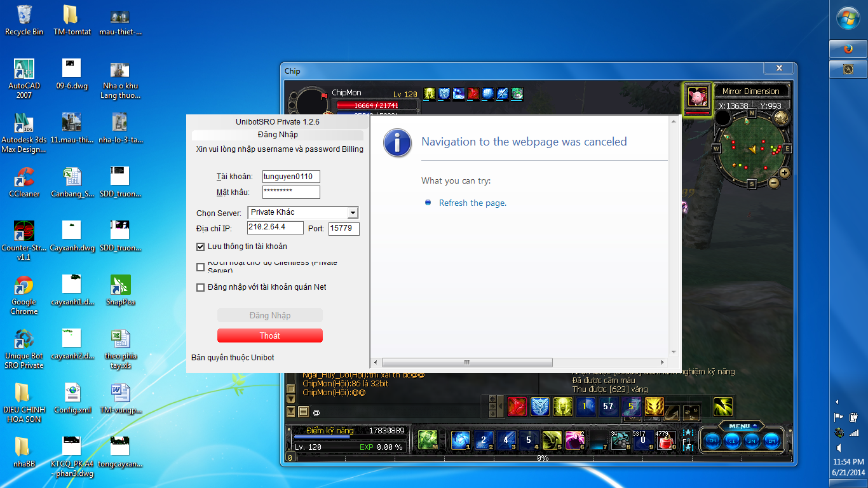Image resolution: width=868 pixels, height=488 pixels.
Task: Open Unique Bot SRO Private shortcut
Action: click(x=24, y=349)
